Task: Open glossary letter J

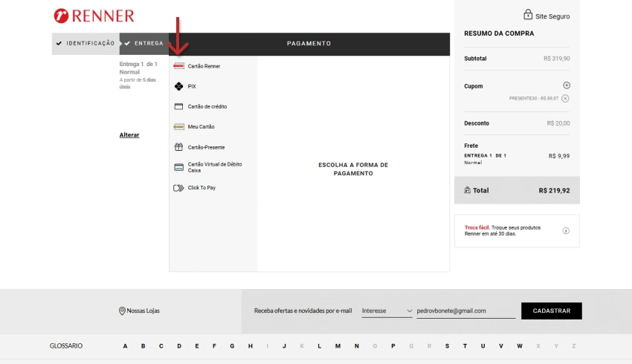Action: [284, 346]
